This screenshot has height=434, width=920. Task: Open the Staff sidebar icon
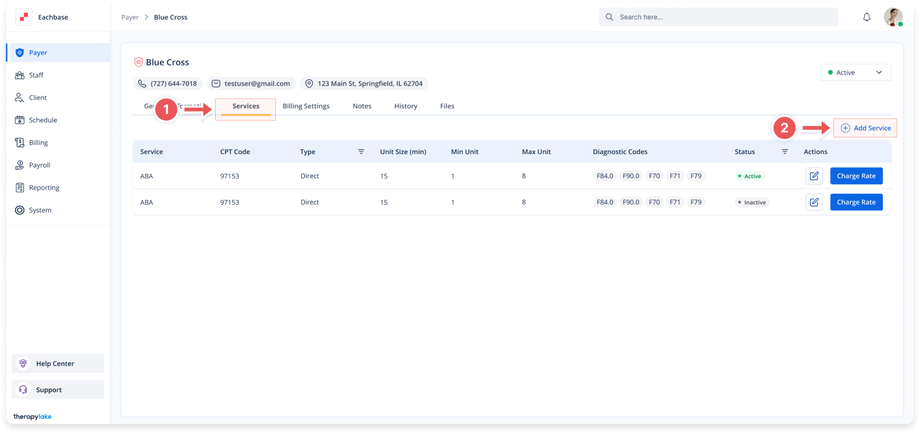pyautogui.click(x=19, y=75)
